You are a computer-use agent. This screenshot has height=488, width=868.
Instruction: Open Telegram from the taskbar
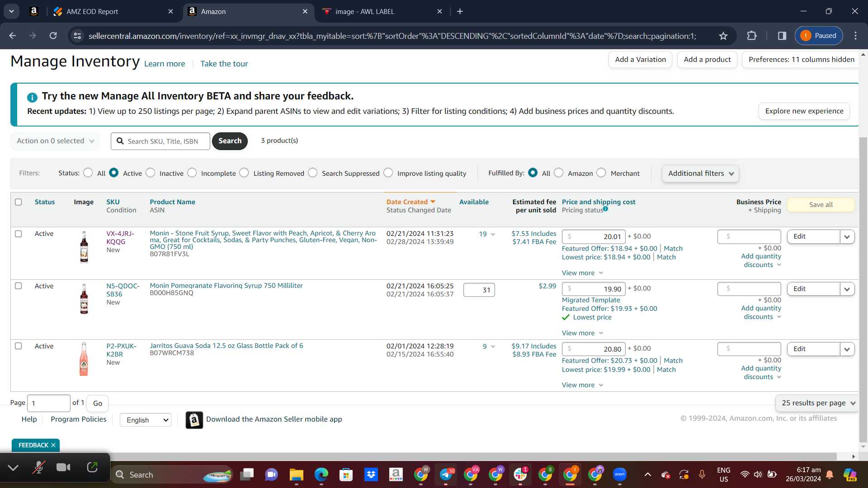coord(446,474)
